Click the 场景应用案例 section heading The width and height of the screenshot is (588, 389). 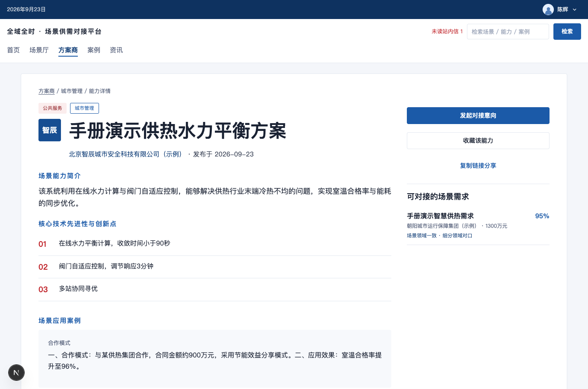[x=60, y=321]
